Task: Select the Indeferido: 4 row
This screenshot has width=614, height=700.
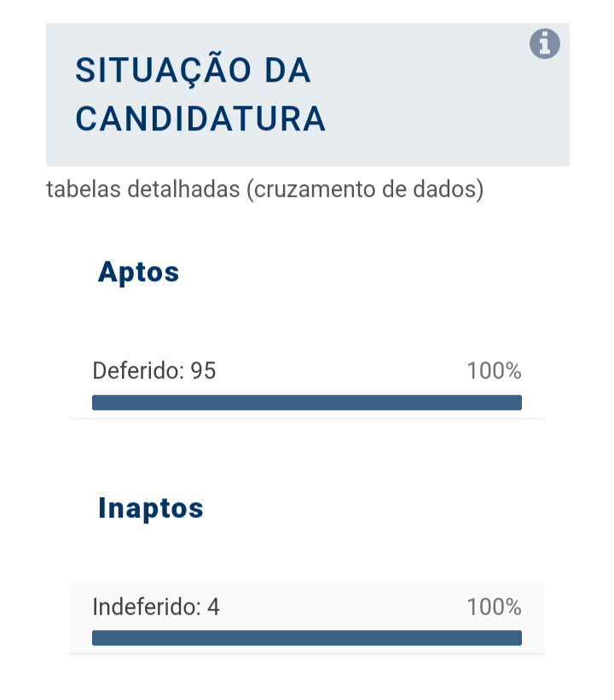Action: (x=307, y=618)
